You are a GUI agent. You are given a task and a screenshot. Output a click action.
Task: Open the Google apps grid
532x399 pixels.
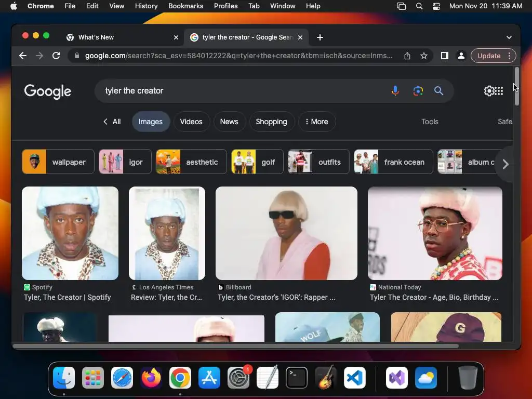[x=499, y=90]
